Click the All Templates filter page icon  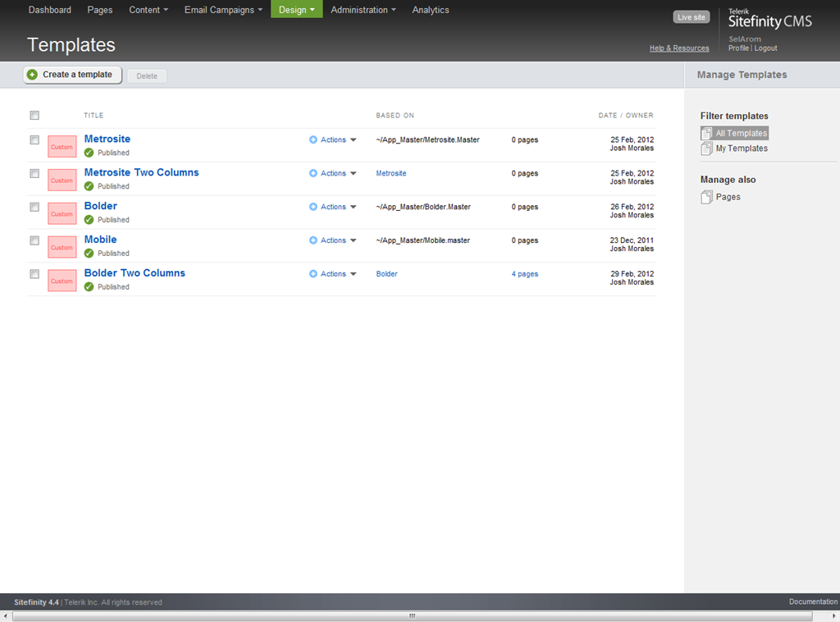point(706,134)
